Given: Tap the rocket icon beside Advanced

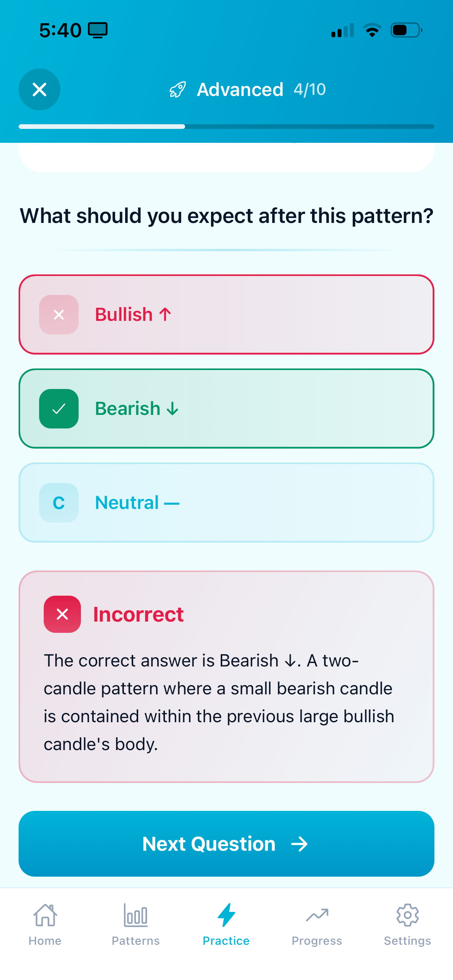Looking at the screenshot, I should (x=178, y=90).
